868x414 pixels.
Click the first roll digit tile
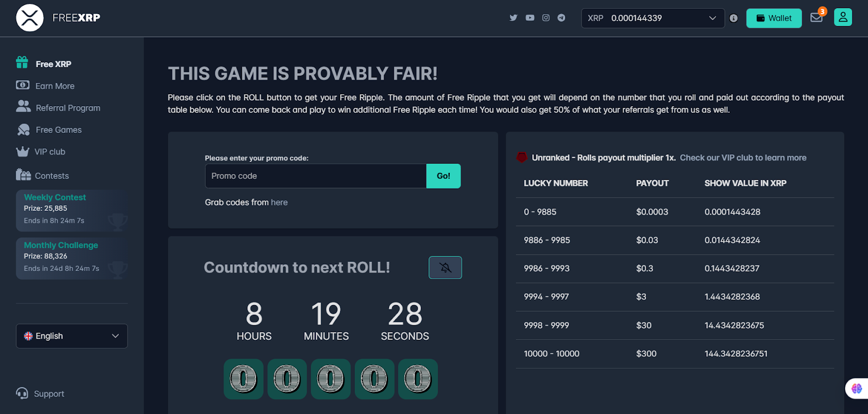pos(244,379)
